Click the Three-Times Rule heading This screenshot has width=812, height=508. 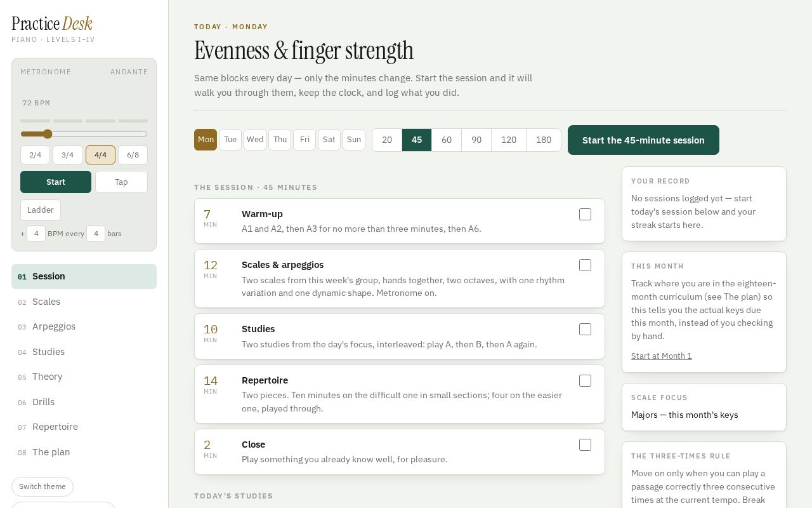point(681,456)
